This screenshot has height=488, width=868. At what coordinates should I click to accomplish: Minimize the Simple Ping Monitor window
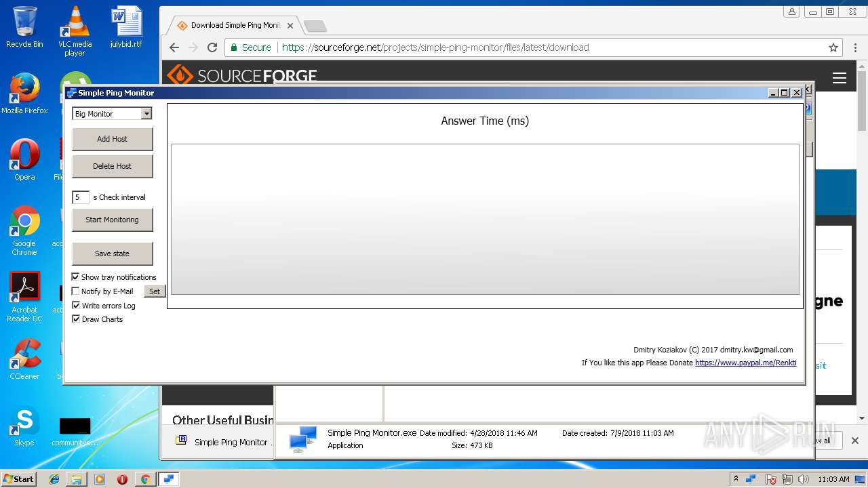tap(773, 93)
